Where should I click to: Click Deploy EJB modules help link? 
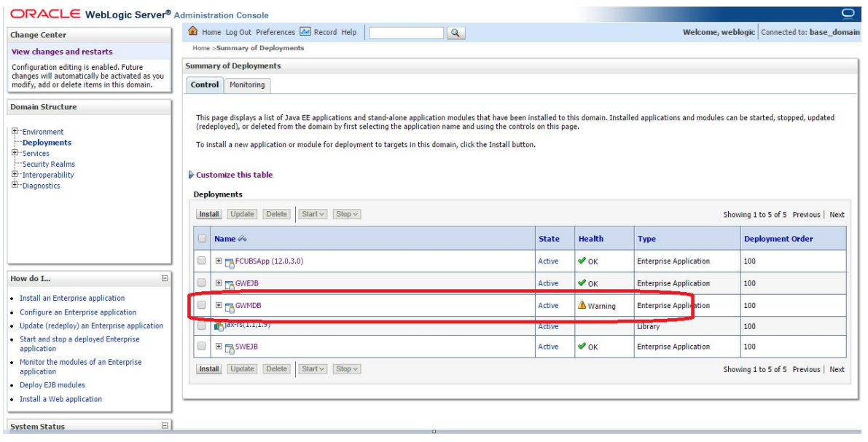(52, 385)
